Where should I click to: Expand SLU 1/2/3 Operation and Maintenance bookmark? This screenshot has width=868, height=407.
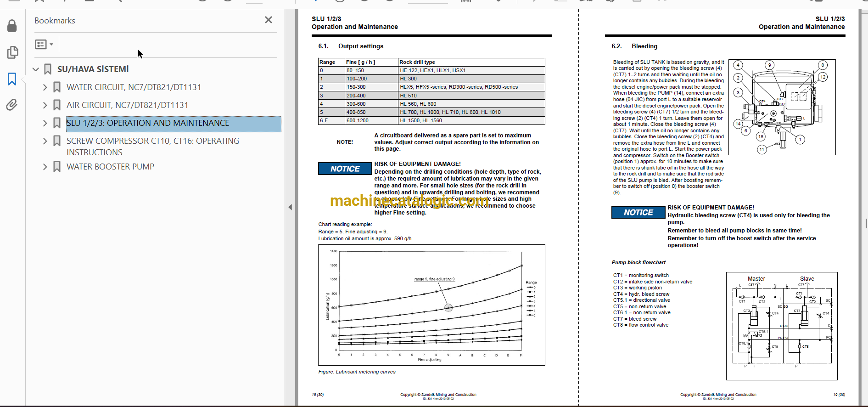tap(45, 123)
